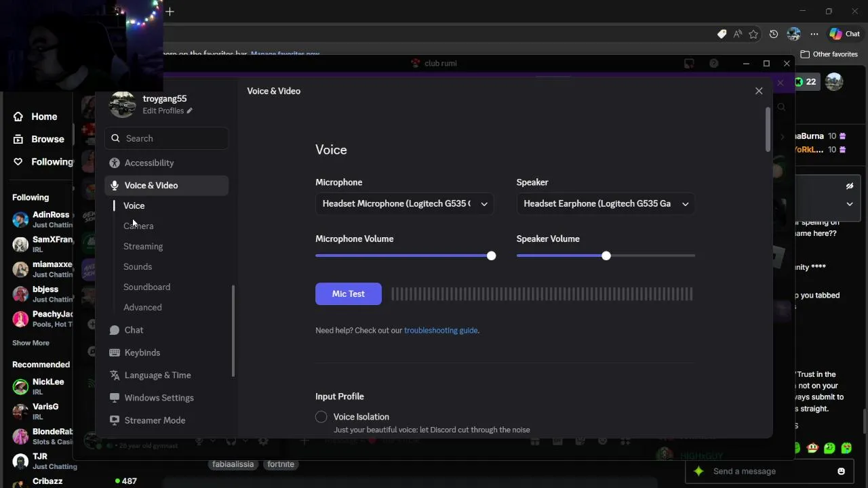The width and height of the screenshot is (868, 488).
Task: Click the stream chat user avatar
Action: [x=834, y=82]
